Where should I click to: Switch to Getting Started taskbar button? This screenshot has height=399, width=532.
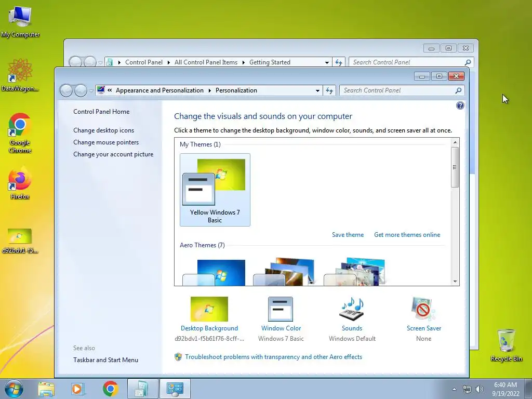[x=142, y=389]
